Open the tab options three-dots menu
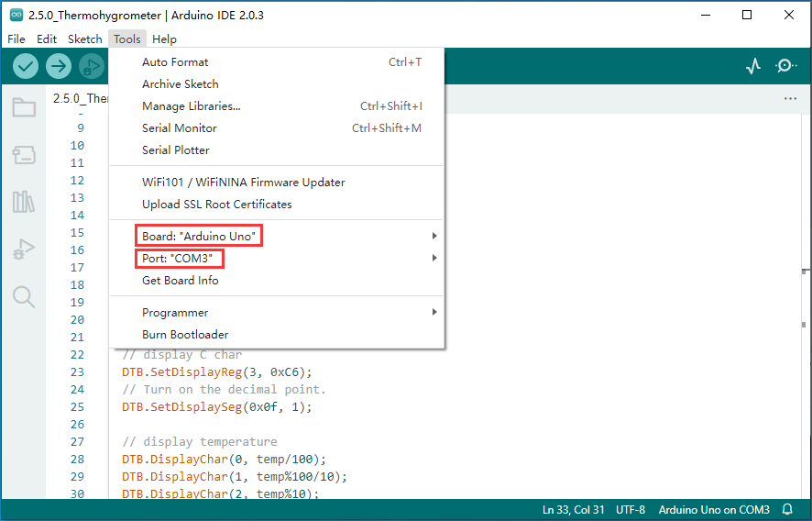This screenshot has width=812, height=521. 790,98
